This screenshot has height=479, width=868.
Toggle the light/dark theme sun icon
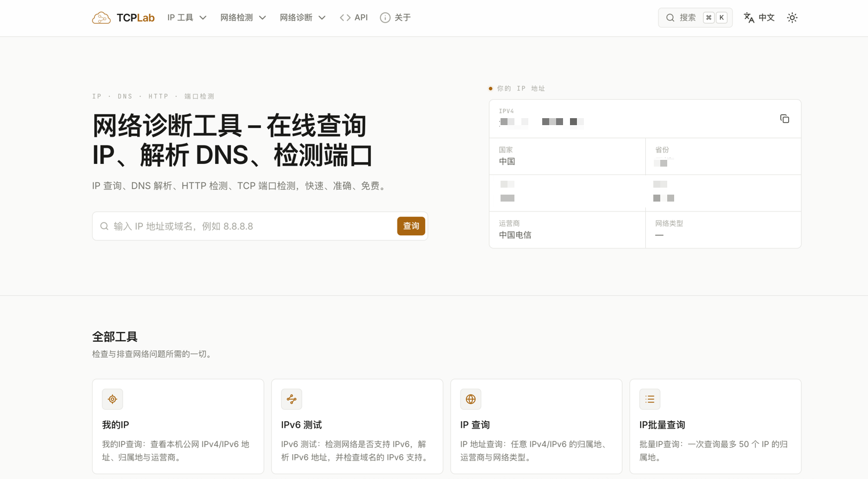[792, 18]
